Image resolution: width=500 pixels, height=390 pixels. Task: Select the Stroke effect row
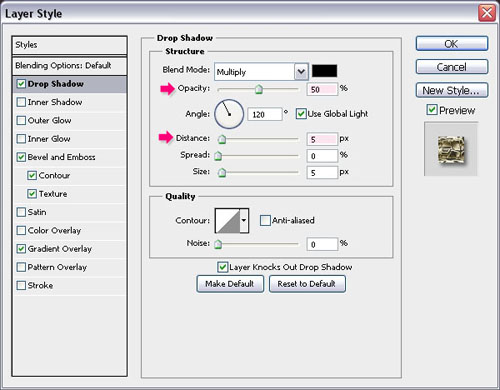[x=70, y=285]
